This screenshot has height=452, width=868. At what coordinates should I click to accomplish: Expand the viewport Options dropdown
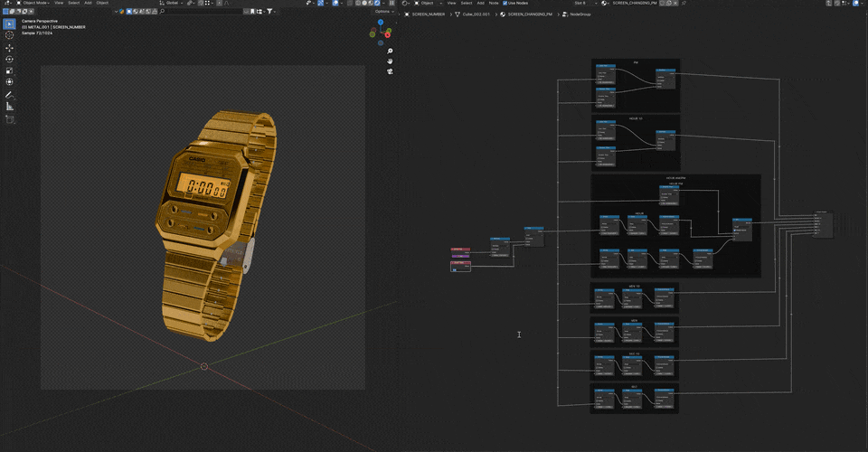click(x=383, y=12)
